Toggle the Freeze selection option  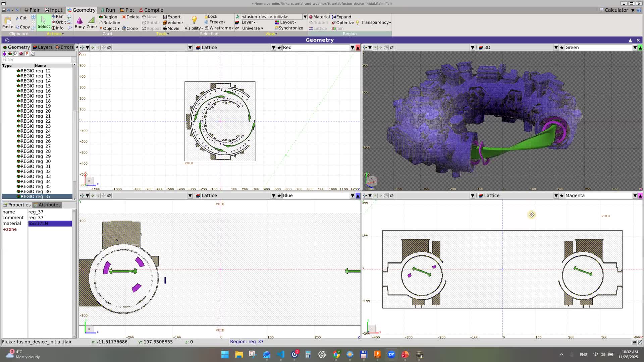215,22
